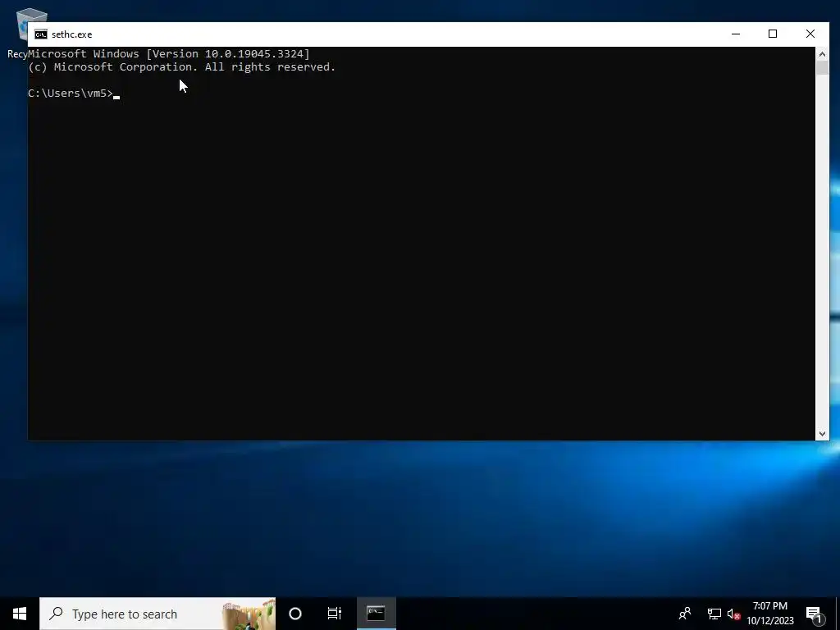Open Task View on the taskbar
The image size is (840, 630).
(x=335, y=614)
